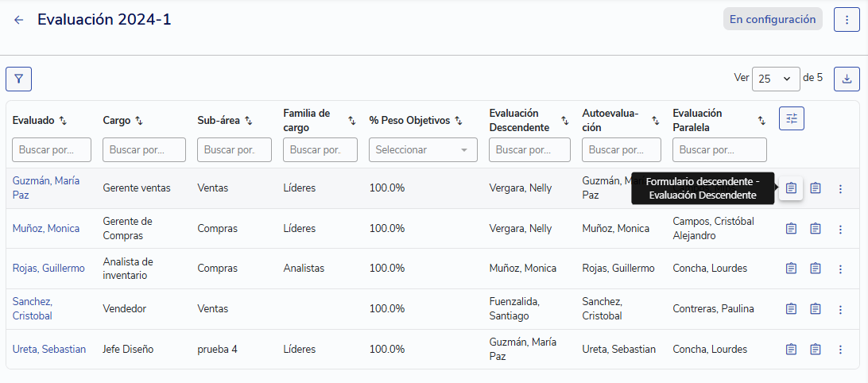
Task: Open descending form for Guzmán, María Paz
Action: [x=791, y=188]
